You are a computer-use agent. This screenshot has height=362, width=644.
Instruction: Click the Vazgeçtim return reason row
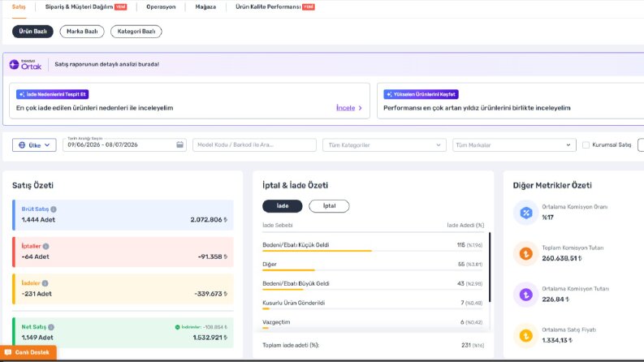point(373,322)
